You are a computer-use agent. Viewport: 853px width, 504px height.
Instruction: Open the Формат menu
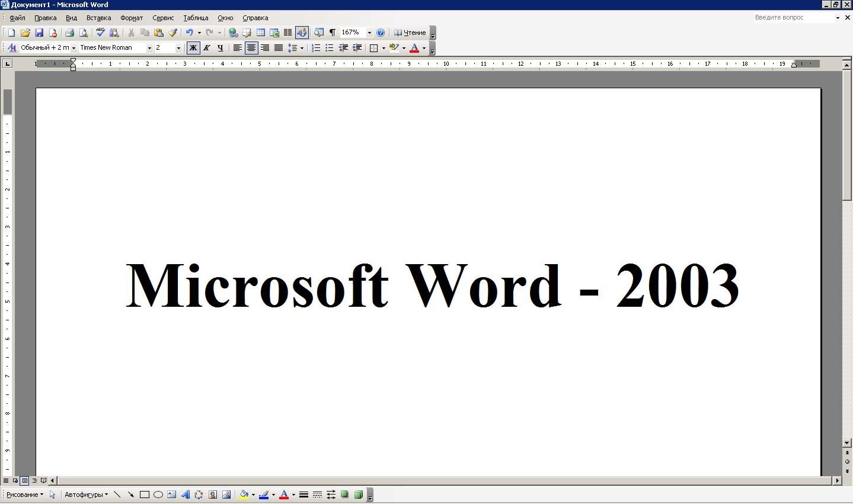tap(131, 18)
